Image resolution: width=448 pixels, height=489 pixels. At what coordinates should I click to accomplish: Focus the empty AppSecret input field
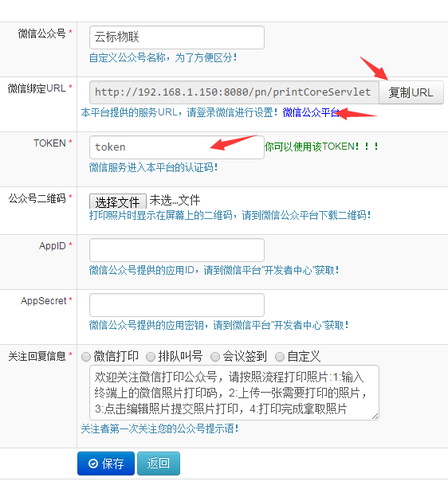point(177,305)
